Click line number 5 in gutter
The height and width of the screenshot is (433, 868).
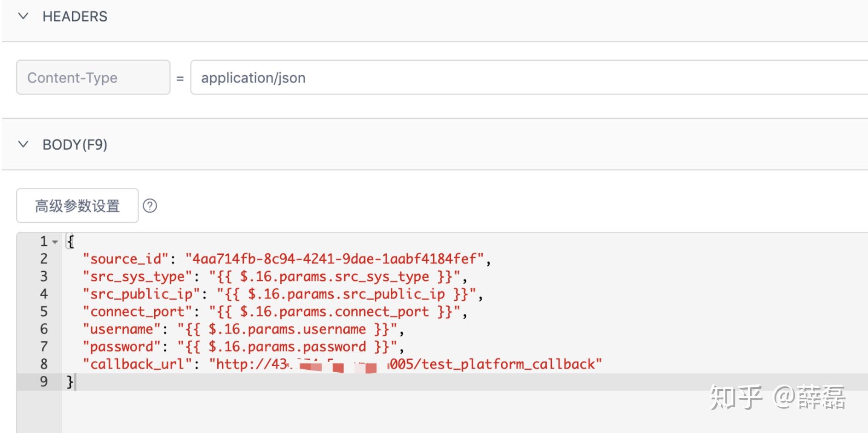click(44, 312)
